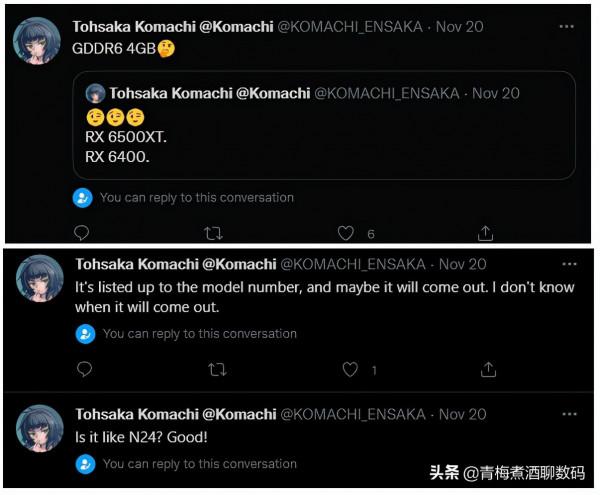This screenshot has width=600, height=495.
Task: Share the GDDR6 4GB tweet
Action: 486,233
